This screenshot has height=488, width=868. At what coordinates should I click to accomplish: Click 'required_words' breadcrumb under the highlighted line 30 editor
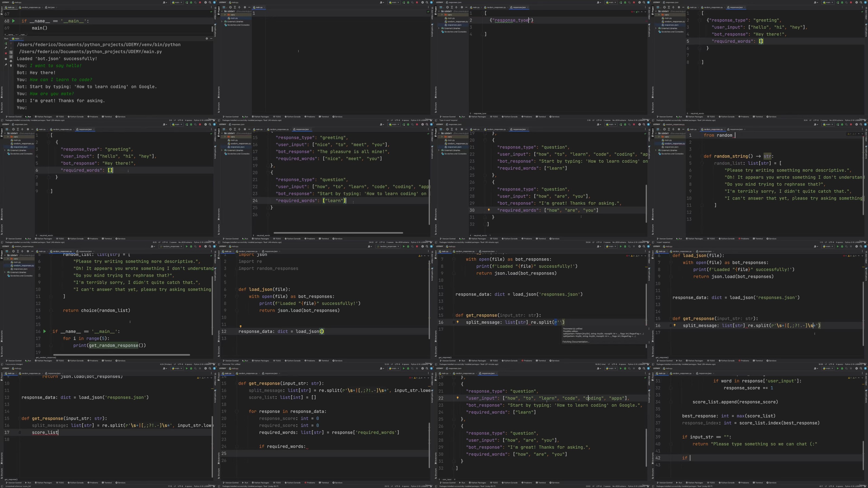[x=480, y=235]
